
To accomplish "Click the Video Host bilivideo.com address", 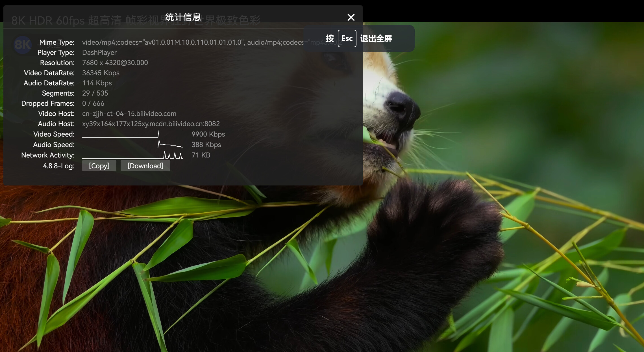I will 129,114.
